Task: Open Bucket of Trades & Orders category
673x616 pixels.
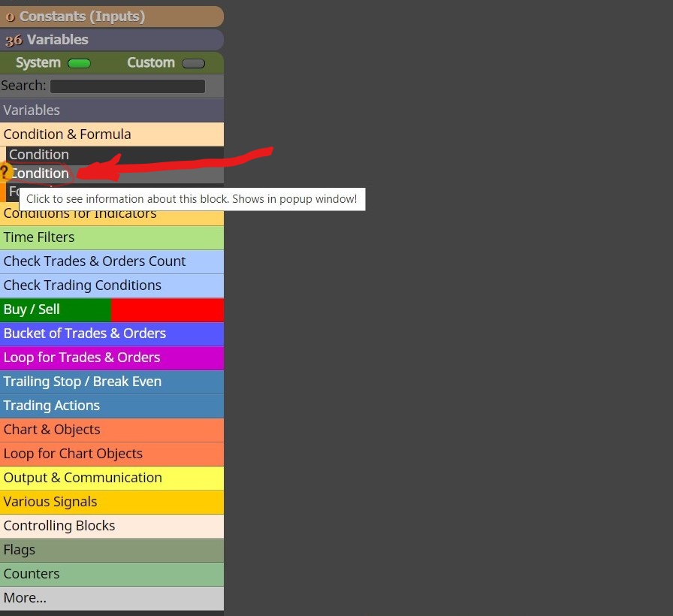Action: (112, 334)
